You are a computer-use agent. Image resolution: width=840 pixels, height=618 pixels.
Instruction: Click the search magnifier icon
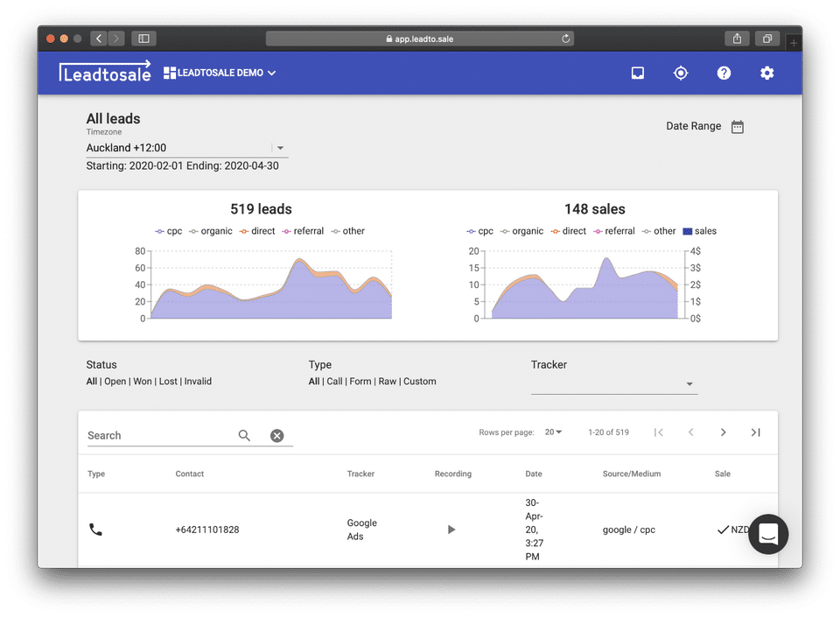(244, 435)
